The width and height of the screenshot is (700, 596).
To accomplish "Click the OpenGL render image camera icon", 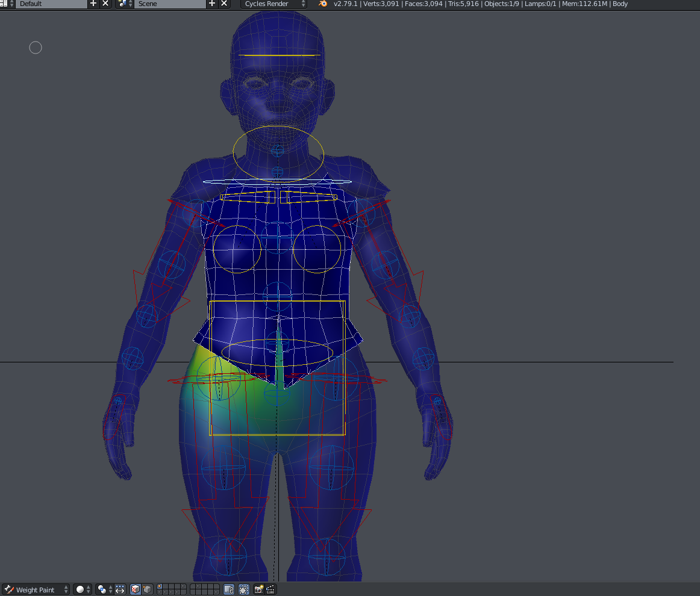I will click(259, 589).
